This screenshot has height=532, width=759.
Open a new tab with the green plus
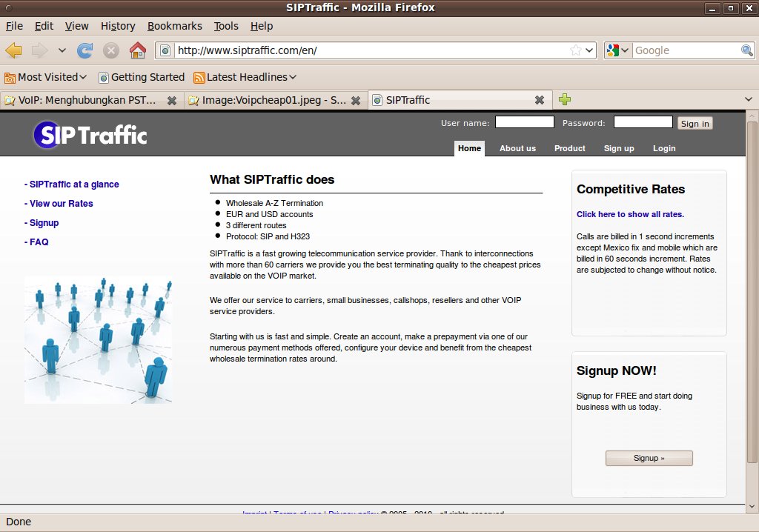[565, 99]
